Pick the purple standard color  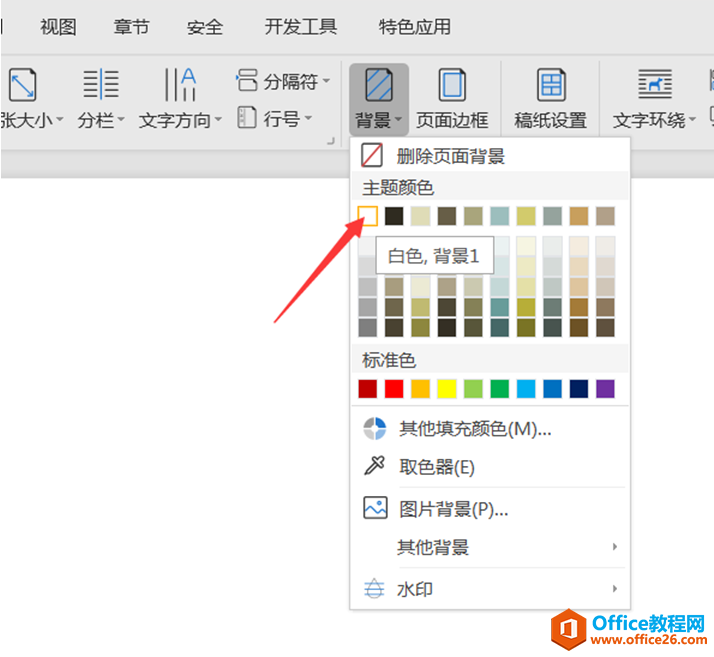pyautogui.click(x=605, y=389)
